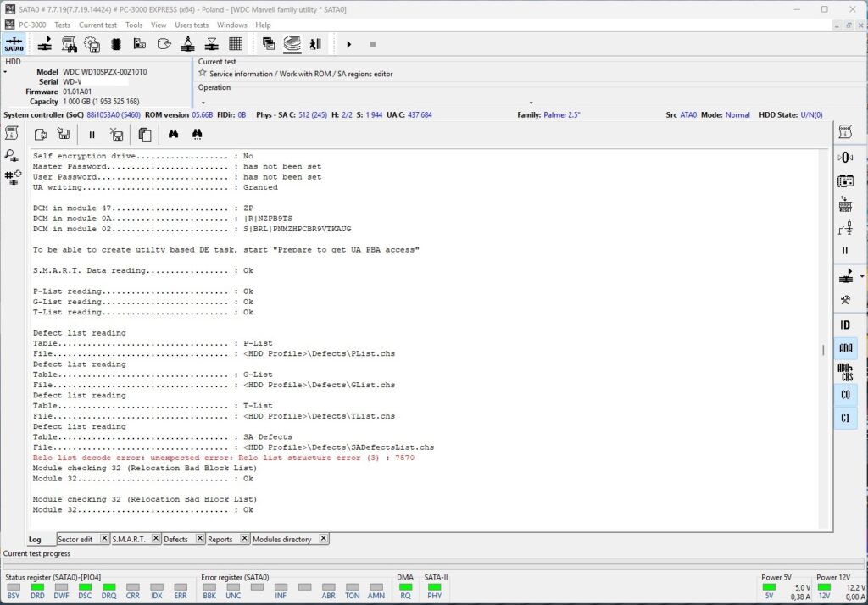Viewport: 868px width, 605px height.
Task: Click the SATA0 port icon in the main toolbar
Action: click(14, 44)
